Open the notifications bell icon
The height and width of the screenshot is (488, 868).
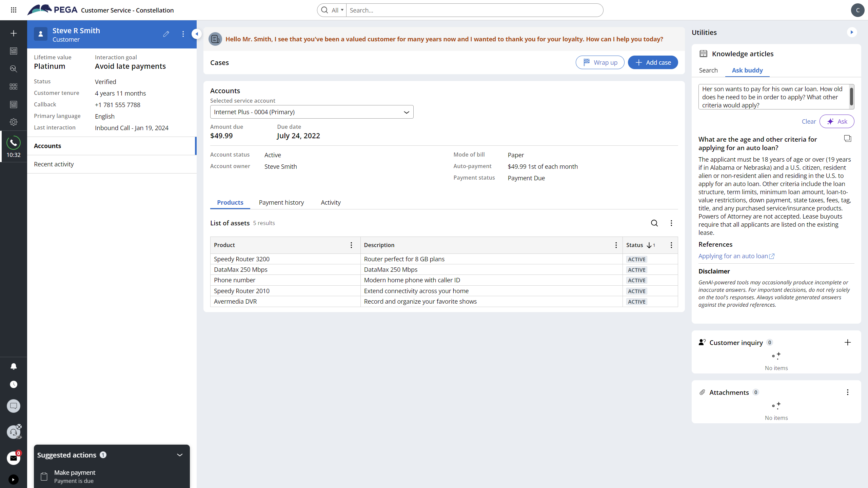pyautogui.click(x=14, y=366)
